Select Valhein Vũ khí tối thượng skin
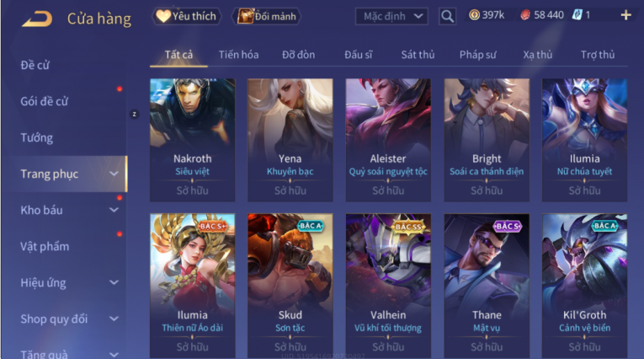The image size is (644, 359). coord(388,286)
